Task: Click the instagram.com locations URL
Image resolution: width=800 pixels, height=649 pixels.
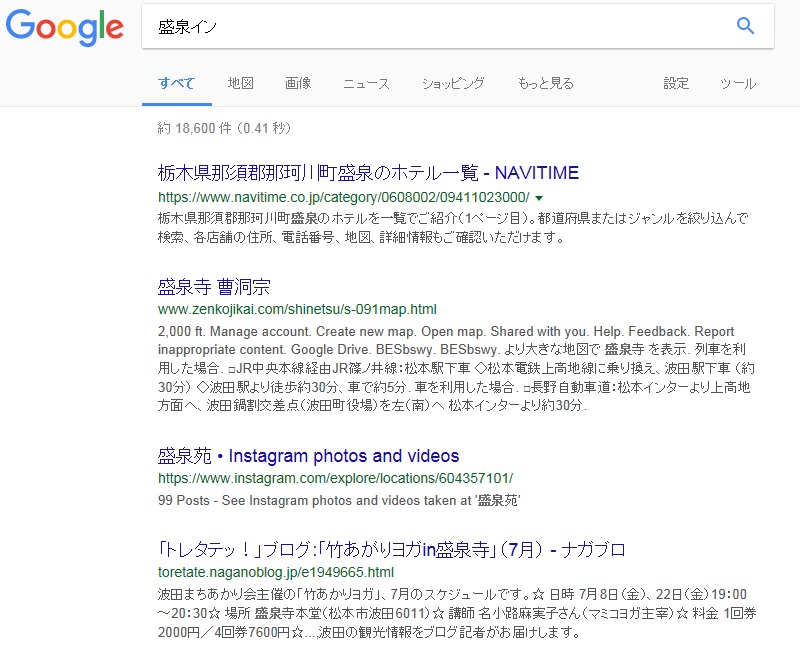Action: 335,478
